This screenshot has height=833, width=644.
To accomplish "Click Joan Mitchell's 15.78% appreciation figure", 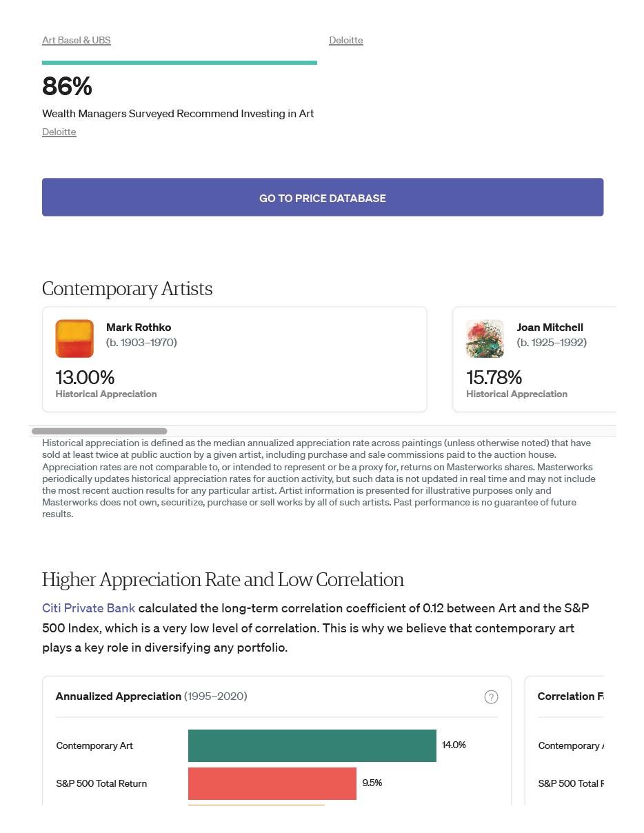I will click(494, 377).
